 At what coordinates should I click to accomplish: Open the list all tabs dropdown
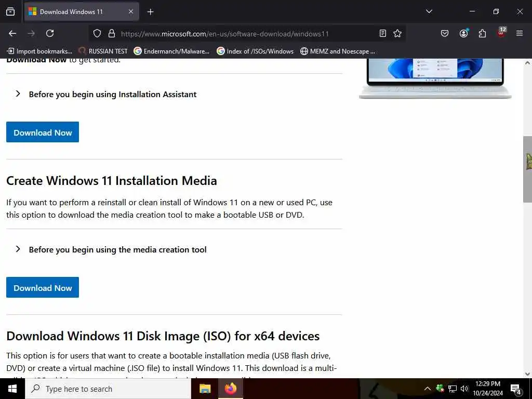(429, 11)
